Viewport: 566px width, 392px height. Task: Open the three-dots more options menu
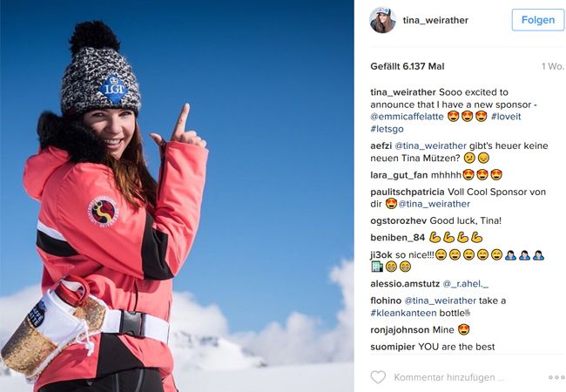click(x=556, y=377)
